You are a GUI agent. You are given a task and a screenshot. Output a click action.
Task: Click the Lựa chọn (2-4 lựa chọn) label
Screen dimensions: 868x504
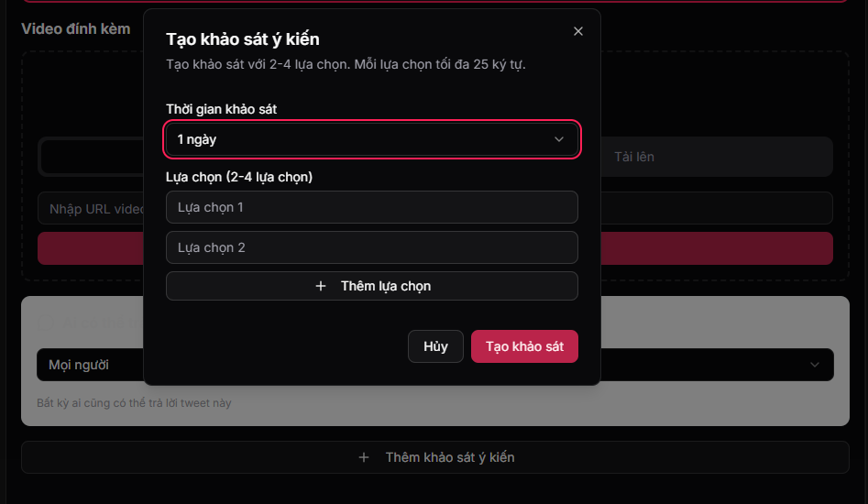point(239,177)
